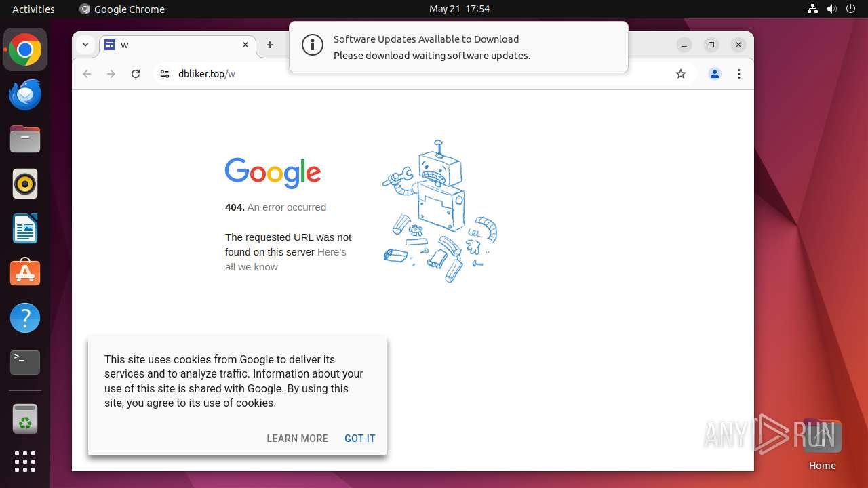Click the broken robot illustration
868x488 pixels.
click(x=439, y=211)
